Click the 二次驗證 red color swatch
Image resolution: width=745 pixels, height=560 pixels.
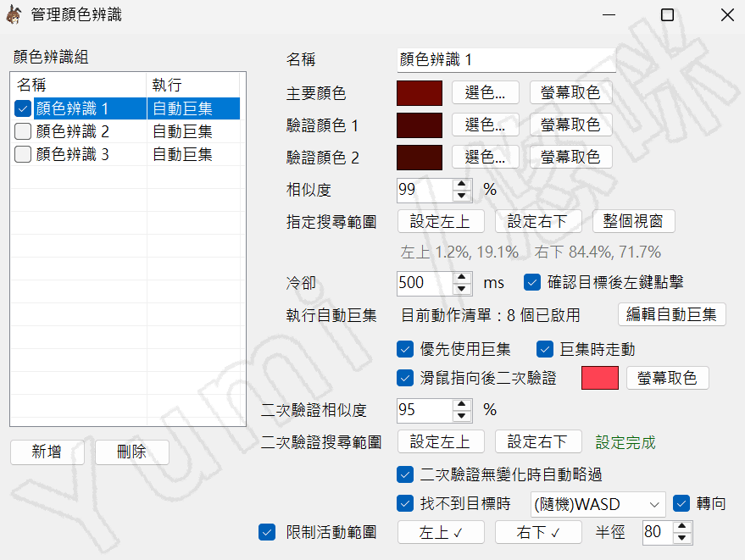[600, 378]
